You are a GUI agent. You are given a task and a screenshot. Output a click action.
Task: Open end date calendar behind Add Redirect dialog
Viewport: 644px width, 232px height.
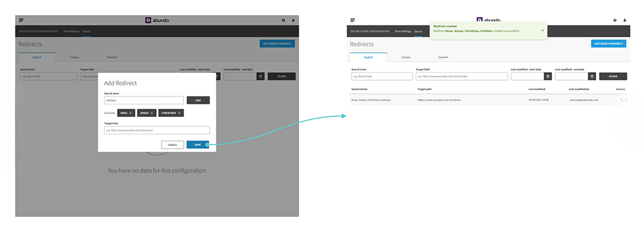click(260, 77)
